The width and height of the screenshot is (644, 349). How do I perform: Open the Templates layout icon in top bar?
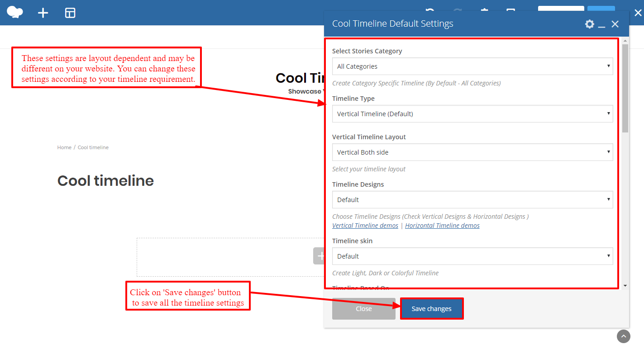[x=70, y=13]
